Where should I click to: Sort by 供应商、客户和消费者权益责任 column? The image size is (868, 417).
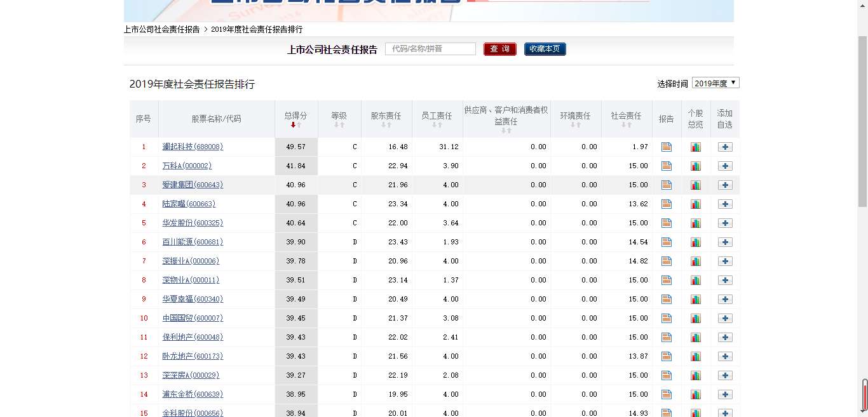[x=506, y=119]
